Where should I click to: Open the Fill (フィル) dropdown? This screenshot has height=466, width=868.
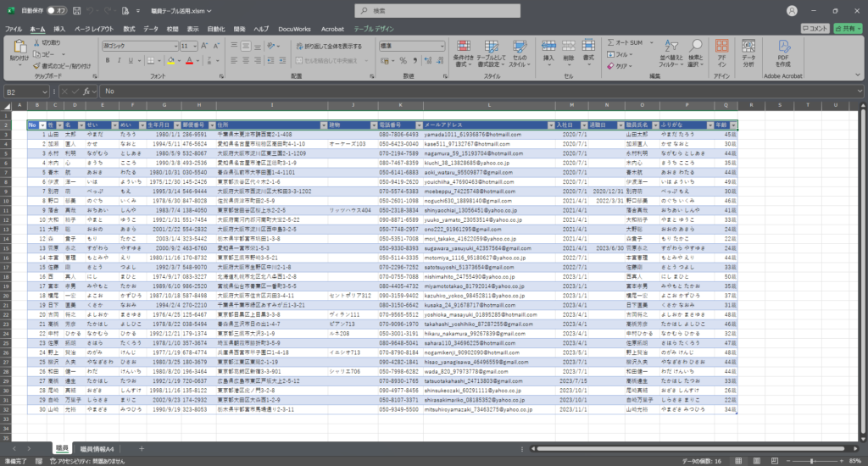pos(619,54)
